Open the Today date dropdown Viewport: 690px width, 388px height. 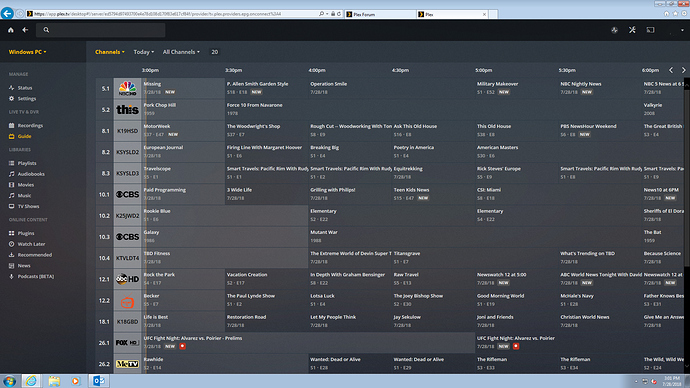[143, 52]
